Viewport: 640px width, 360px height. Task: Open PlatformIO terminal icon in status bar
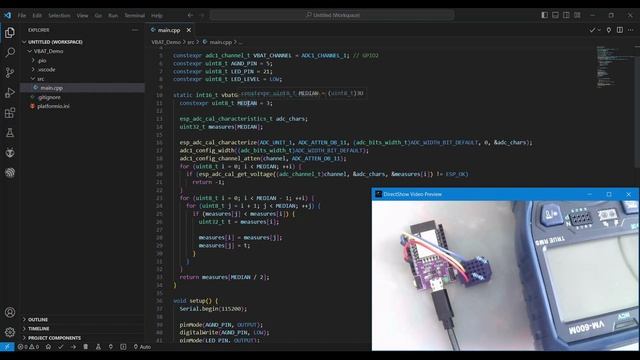[123, 347]
